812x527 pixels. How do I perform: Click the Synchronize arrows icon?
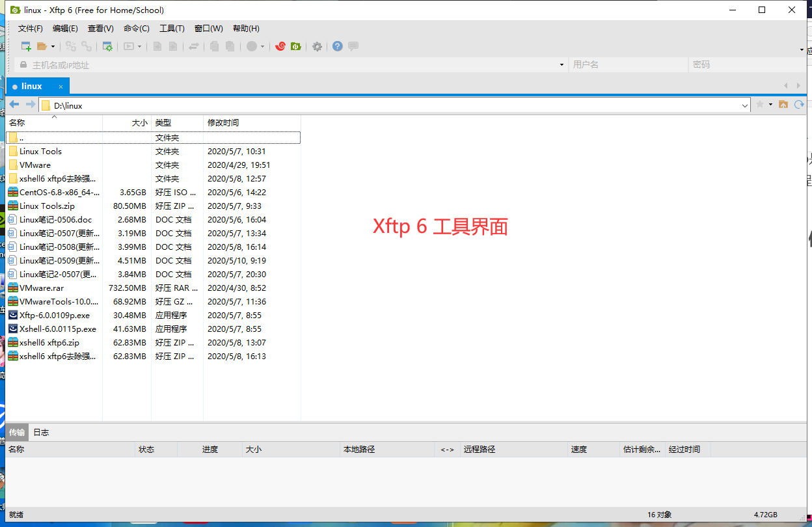194,46
